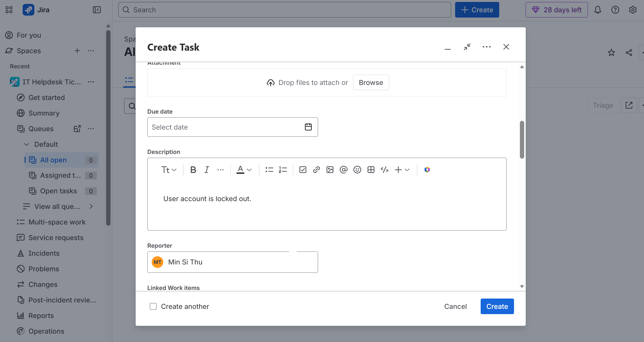The image size is (644, 342).
Task: Open the emoji picker
Action: tap(357, 170)
